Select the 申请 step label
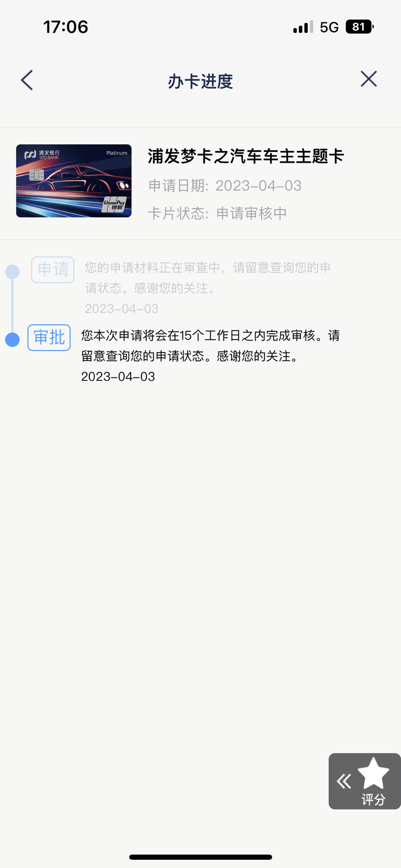Screen dimensions: 401x868 click(53, 269)
